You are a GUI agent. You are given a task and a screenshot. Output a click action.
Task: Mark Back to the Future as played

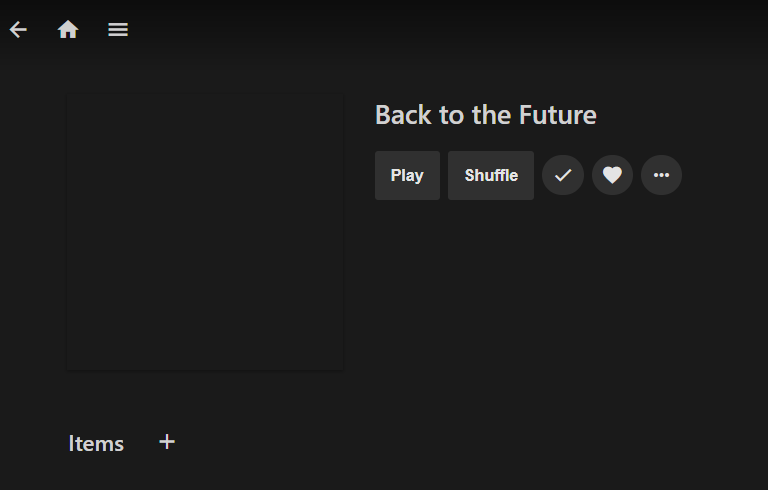563,175
